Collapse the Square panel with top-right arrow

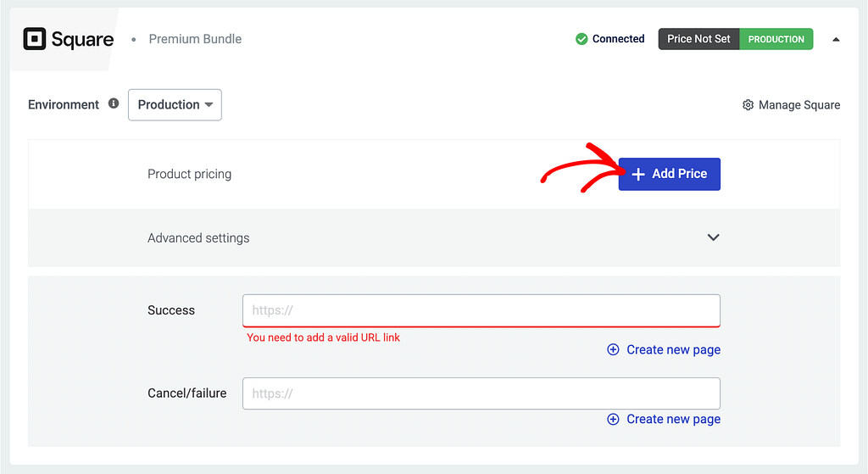click(836, 39)
